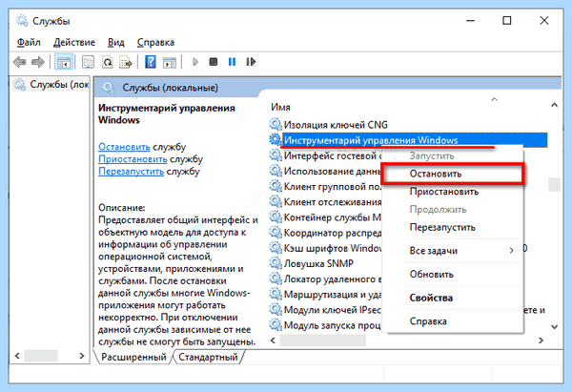
Task: Click the service list scroll left arrow
Action: pos(273,340)
